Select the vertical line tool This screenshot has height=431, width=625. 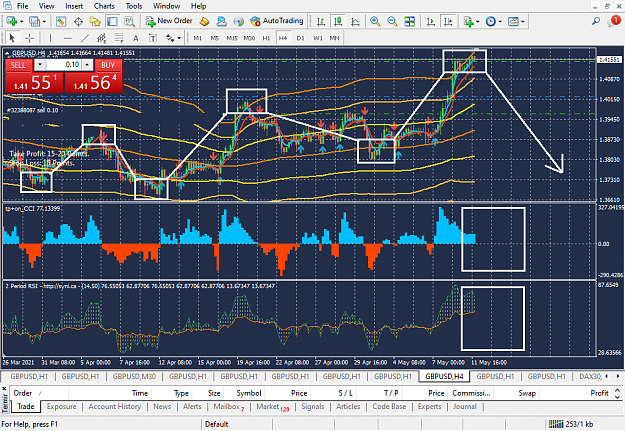[x=50, y=38]
